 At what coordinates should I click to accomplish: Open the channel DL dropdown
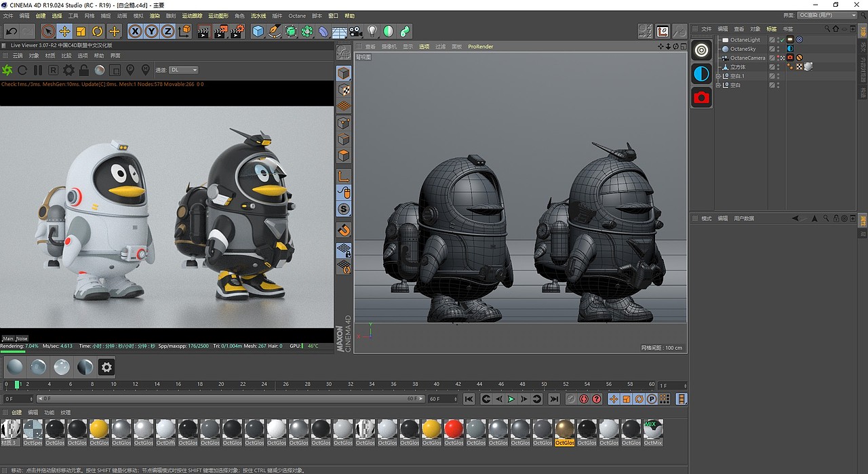(184, 70)
